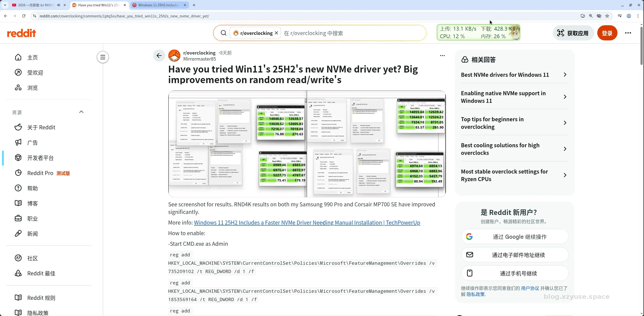
Task: Go back using the post back arrow
Action: coord(159,56)
